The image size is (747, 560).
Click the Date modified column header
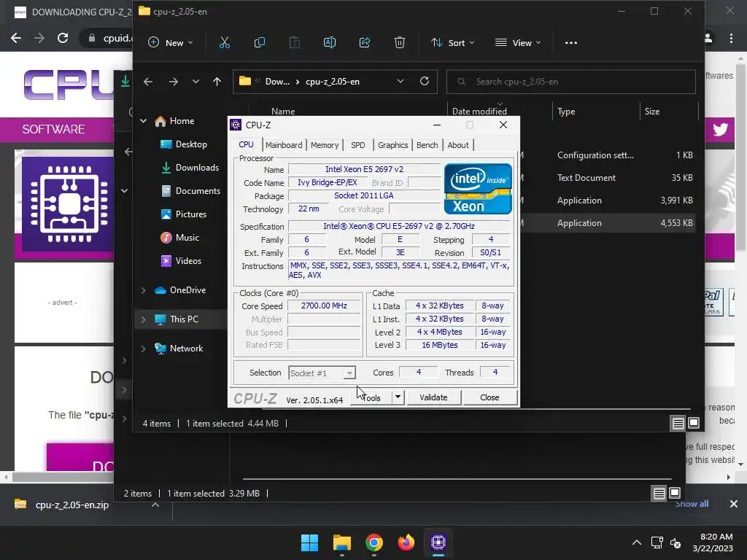[x=479, y=112]
